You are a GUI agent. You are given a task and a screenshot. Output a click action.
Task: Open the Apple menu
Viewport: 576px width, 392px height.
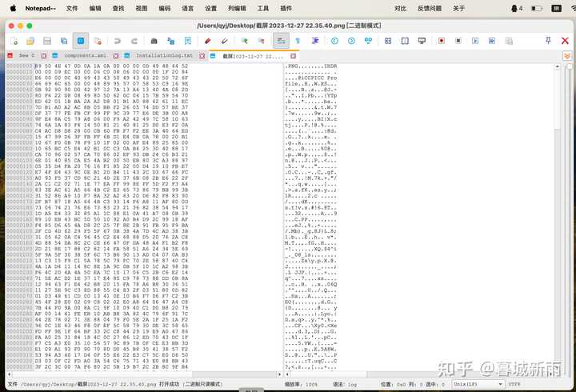pos(13,8)
